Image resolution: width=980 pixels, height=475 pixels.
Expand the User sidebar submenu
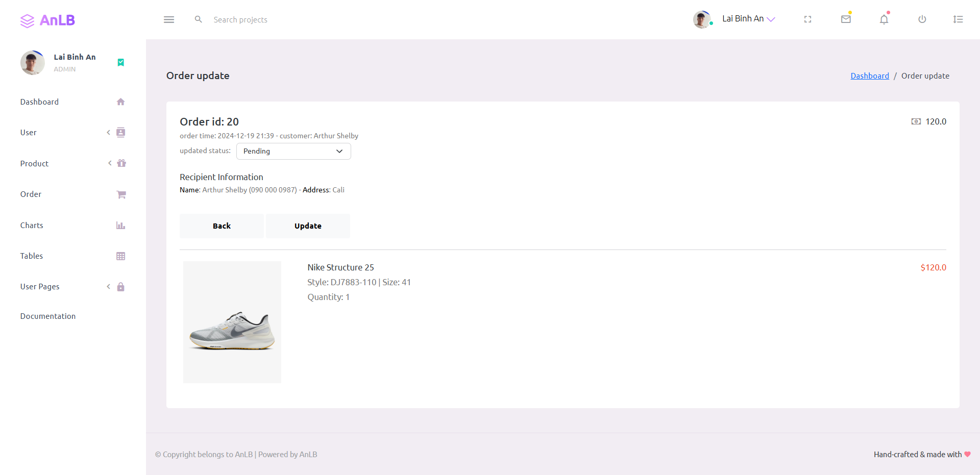click(x=73, y=133)
